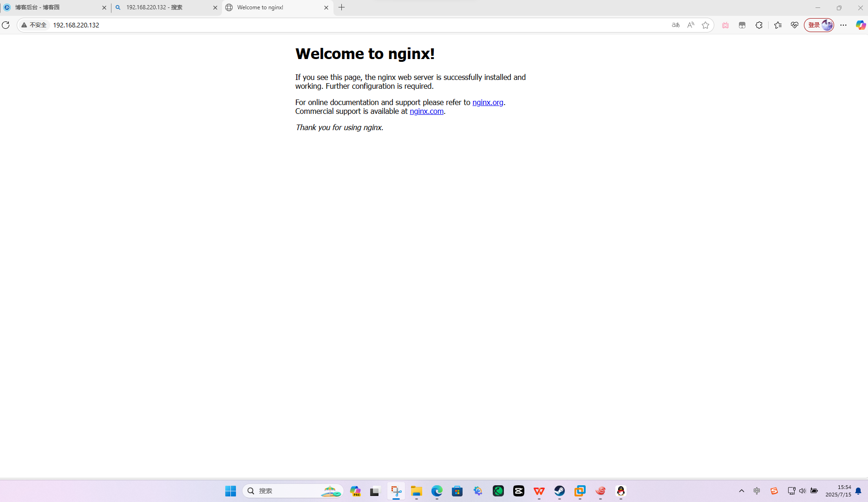Screen dimensions: 868x502
Task: Open the pink bilibili extension icon
Action: (x=725, y=25)
